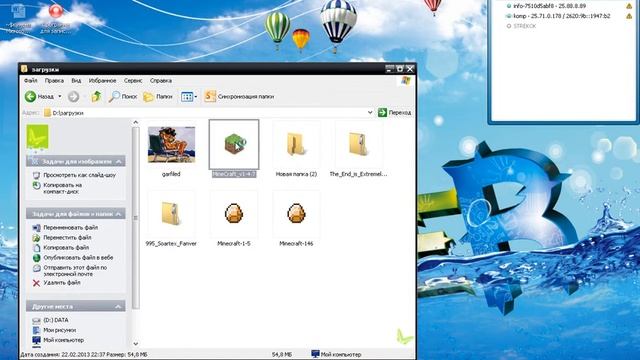640x360 pixels.
Task: Select the 995_Soartex_Fanver zipped folder
Action: (x=171, y=213)
